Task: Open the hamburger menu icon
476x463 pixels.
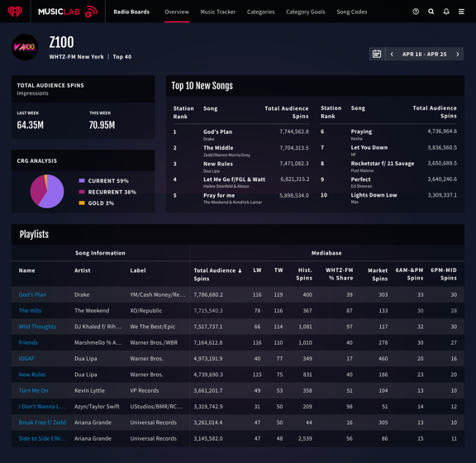Action: tap(461, 12)
